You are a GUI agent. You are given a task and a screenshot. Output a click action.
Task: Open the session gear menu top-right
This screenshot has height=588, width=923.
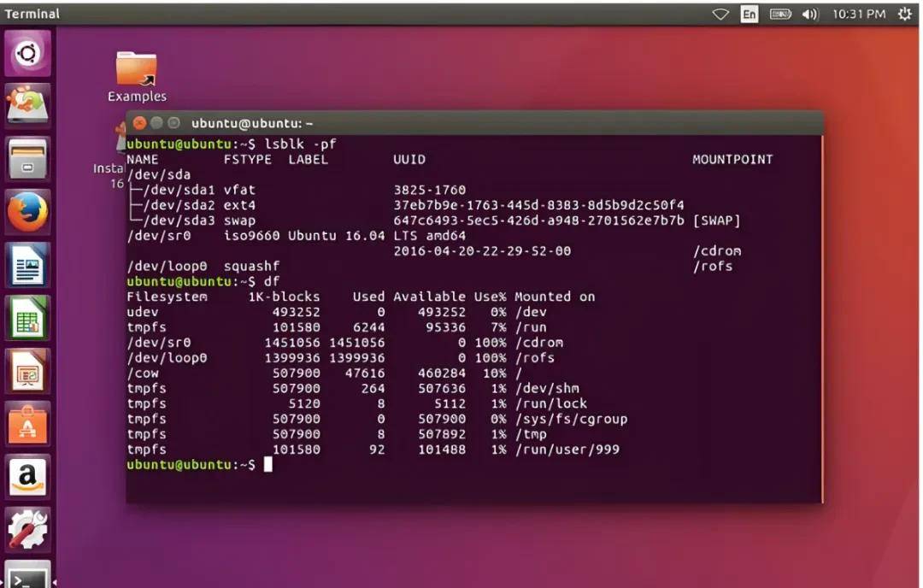coord(903,14)
